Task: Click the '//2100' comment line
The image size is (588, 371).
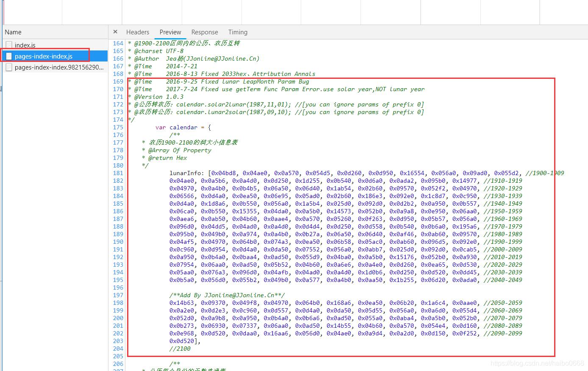Action: coord(180,349)
